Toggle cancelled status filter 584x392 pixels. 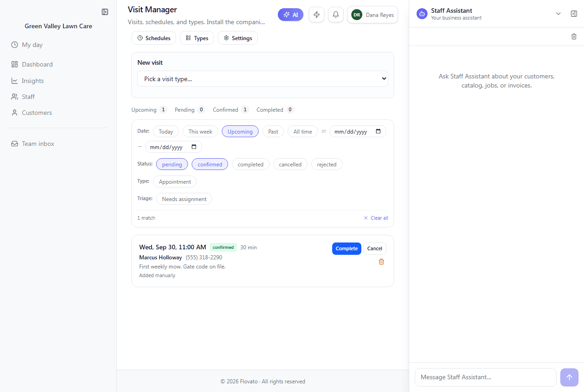pyautogui.click(x=290, y=164)
